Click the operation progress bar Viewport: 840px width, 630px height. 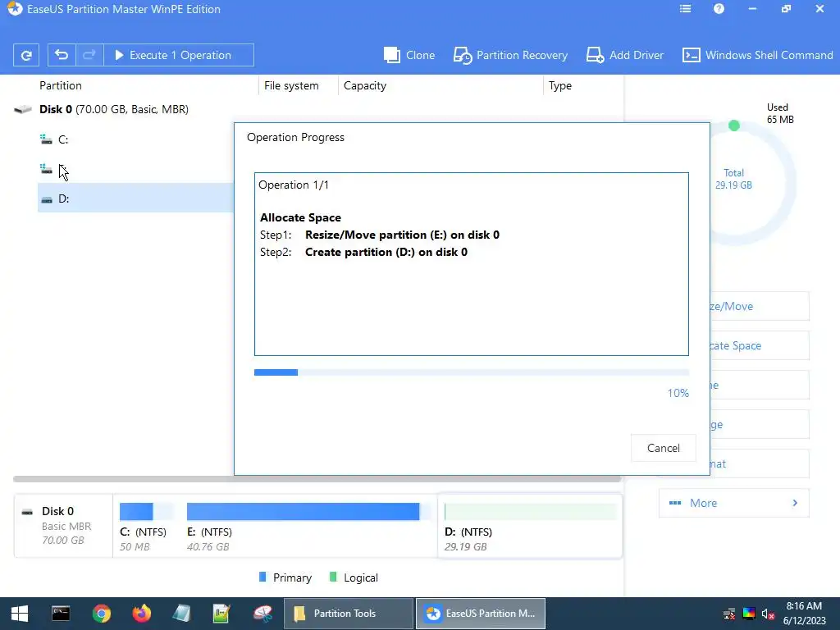click(x=472, y=372)
